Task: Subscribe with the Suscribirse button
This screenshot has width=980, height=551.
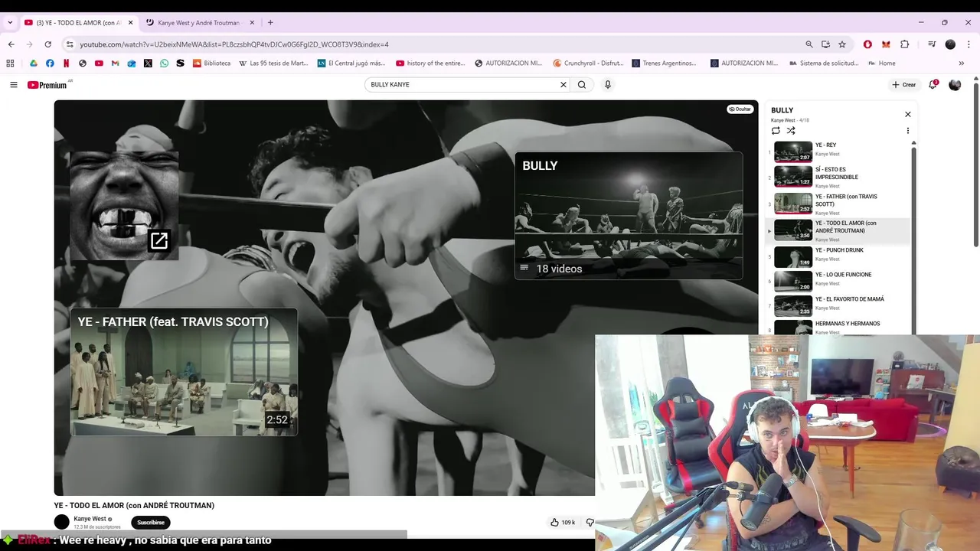Action: pyautogui.click(x=151, y=523)
